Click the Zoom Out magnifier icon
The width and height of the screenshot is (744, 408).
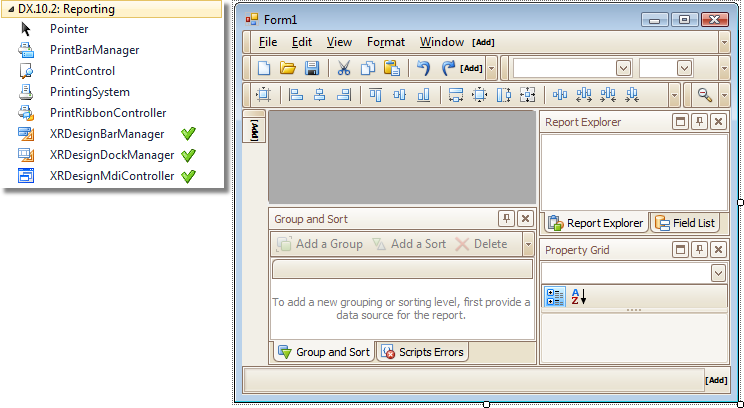click(705, 95)
